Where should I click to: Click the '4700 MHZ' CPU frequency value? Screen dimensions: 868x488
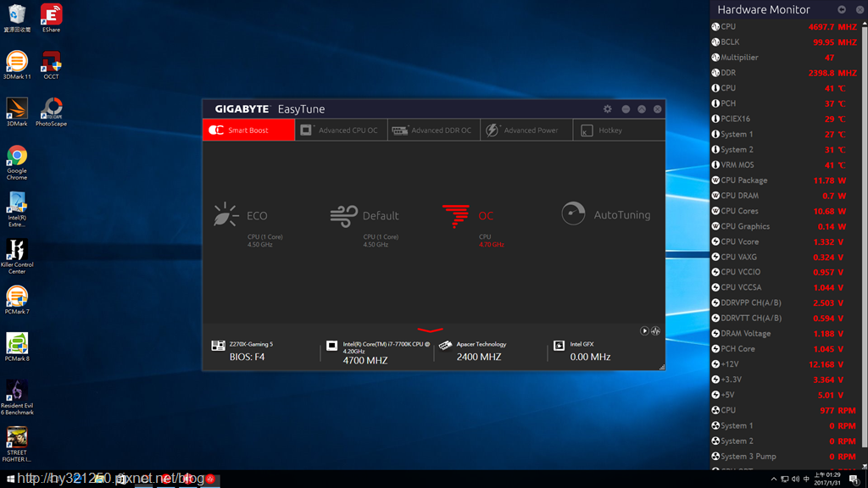point(365,360)
